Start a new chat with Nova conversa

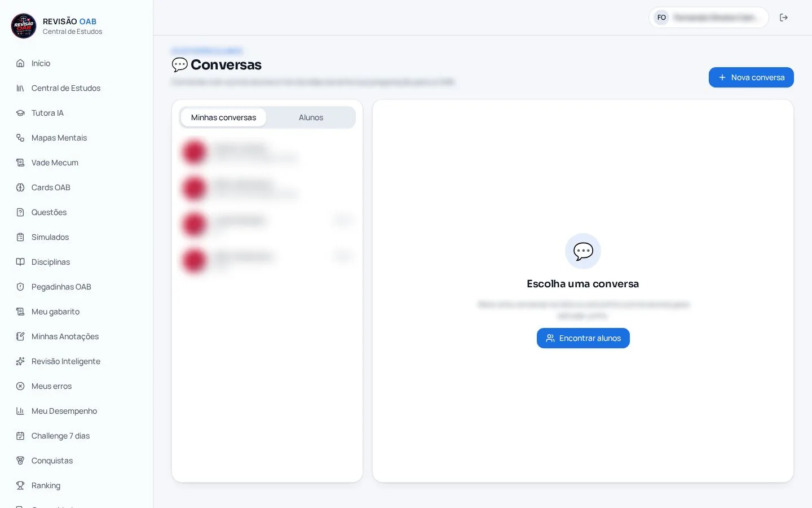751,77
